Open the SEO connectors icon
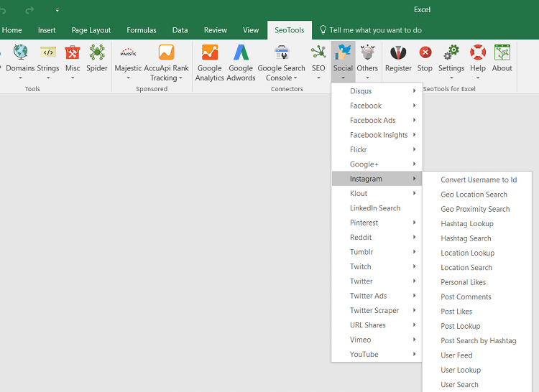539x392 pixels. pos(318,52)
